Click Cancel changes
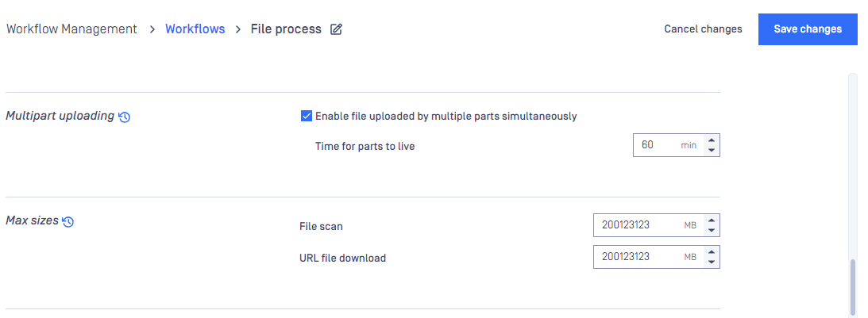Image resolution: width=868 pixels, height=318 pixels. [703, 29]
